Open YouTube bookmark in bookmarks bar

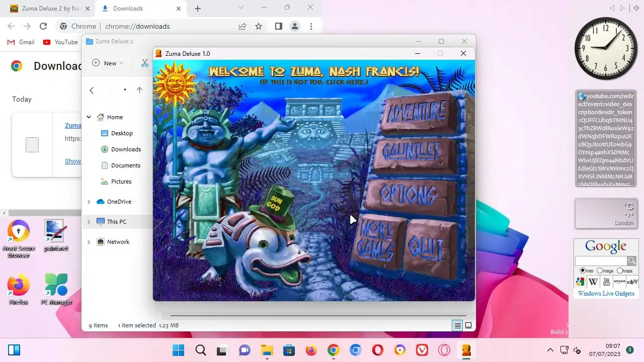click(x=60, y=42)
